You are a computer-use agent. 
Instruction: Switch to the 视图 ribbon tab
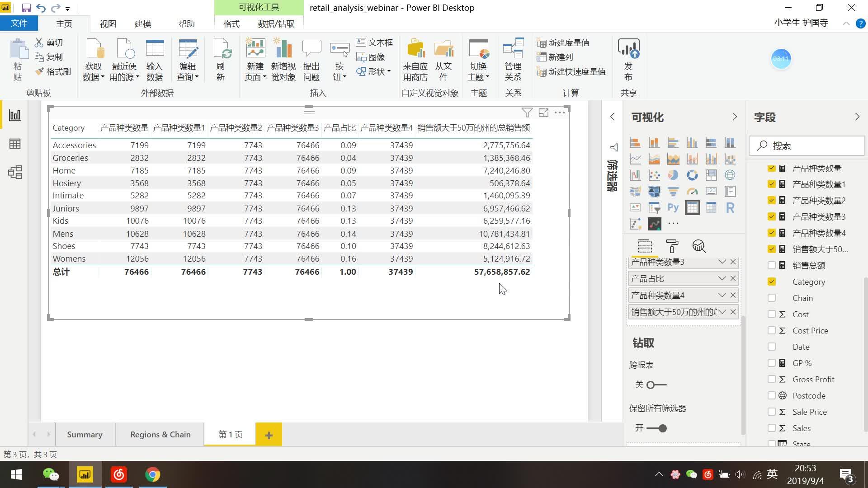107,23
